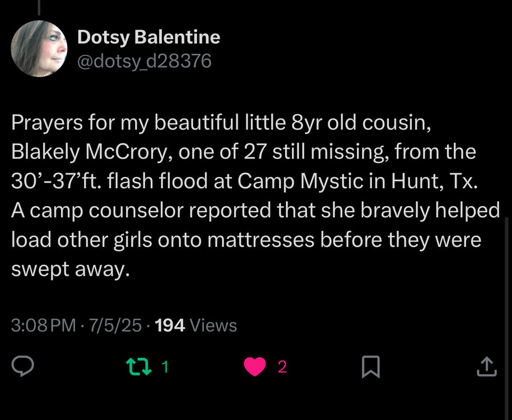Like the post with the heart icon
Viewport: 512px width, 420px height.
tap(255, 367)
